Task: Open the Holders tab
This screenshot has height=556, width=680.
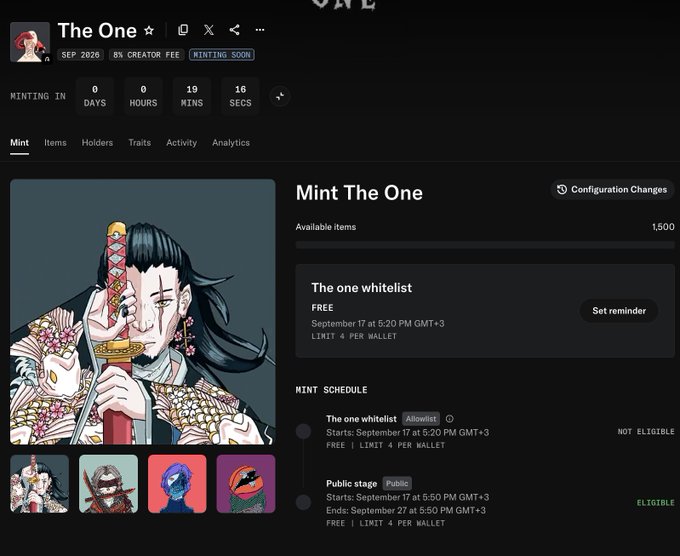Action: click(x=97, y=143)
